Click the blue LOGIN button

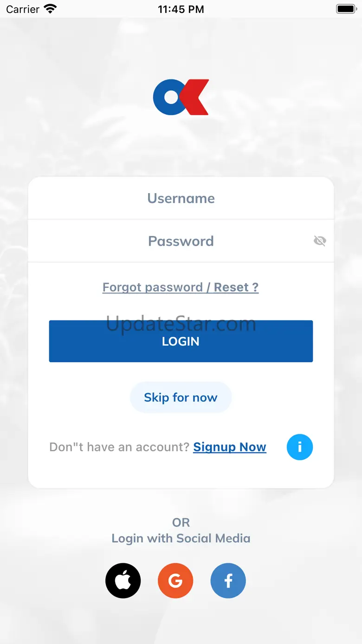coord(181,341)
